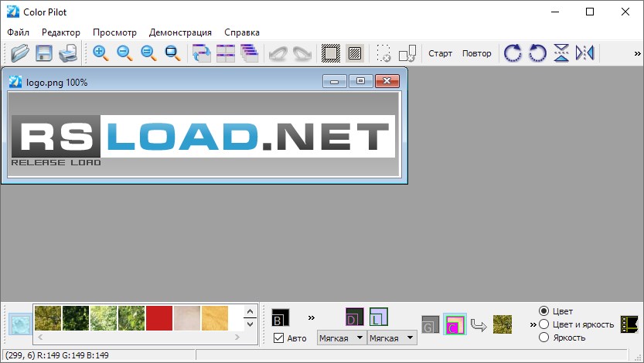
Task: Select the D dark tones icon
Action: pos(355,317)
